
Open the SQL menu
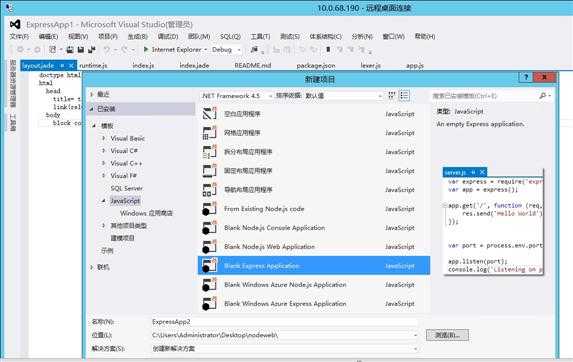[x=230, y=36]
